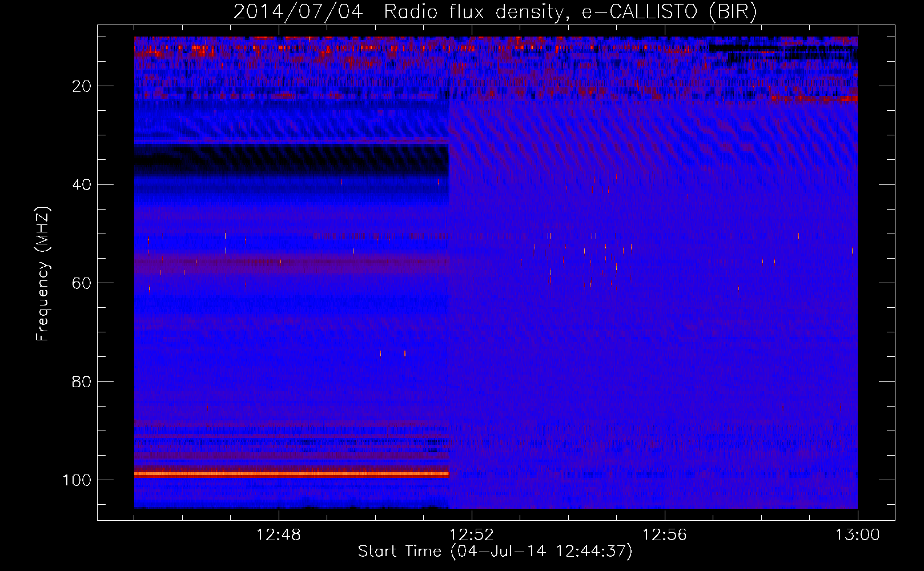Click the "Start Time (04-Jul-14 12:44:37)" axis label

coord(495,552)
